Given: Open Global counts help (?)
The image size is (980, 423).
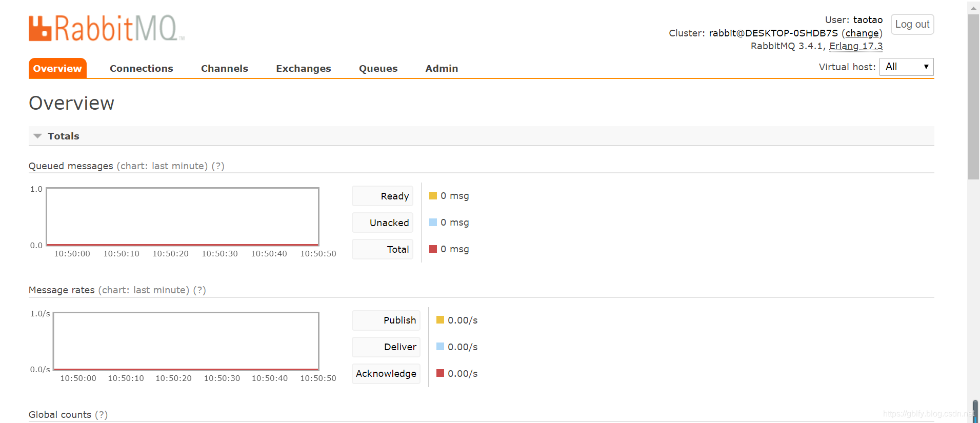Looking at the screenshot, I should pos(101,415).
